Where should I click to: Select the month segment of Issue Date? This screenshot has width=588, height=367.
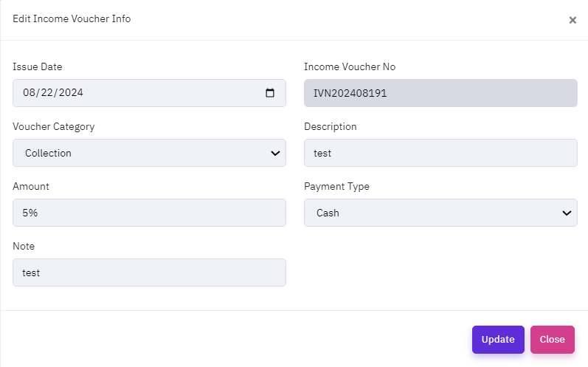(x=30, y=93)
